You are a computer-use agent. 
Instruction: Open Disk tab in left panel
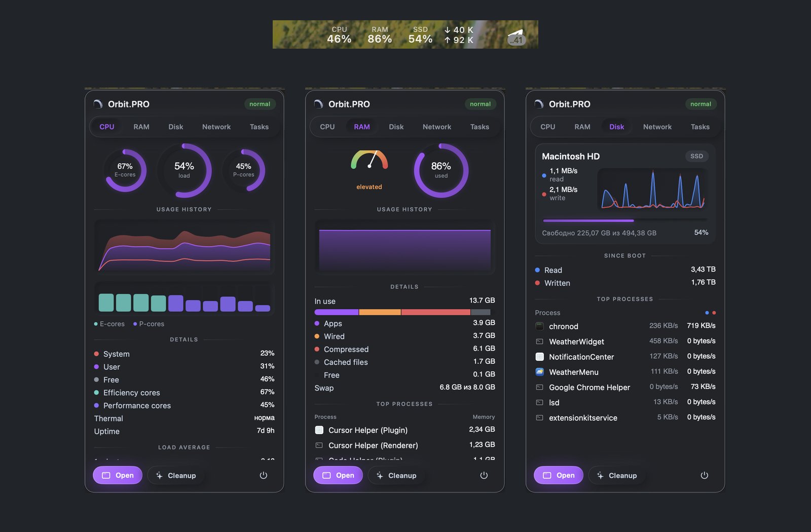[176, 127]
